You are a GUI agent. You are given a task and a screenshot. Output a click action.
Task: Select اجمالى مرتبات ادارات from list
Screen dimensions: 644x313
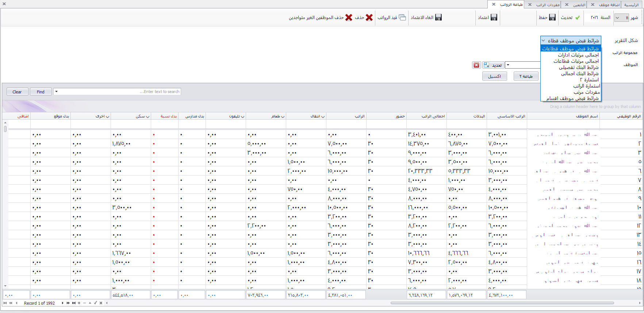tap(578, 55)
